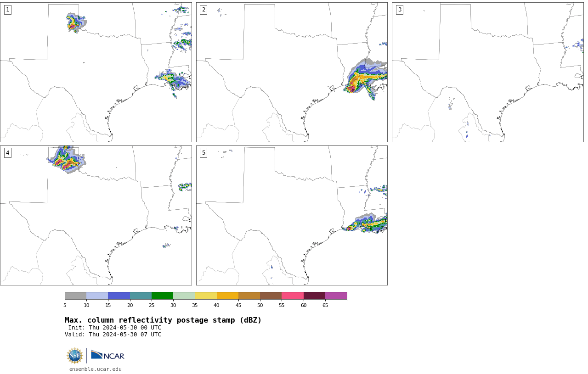Click the pale green 30-35 dBZ swatch
This screenshot has height=374, width=588.
click(x=184, y=296)
